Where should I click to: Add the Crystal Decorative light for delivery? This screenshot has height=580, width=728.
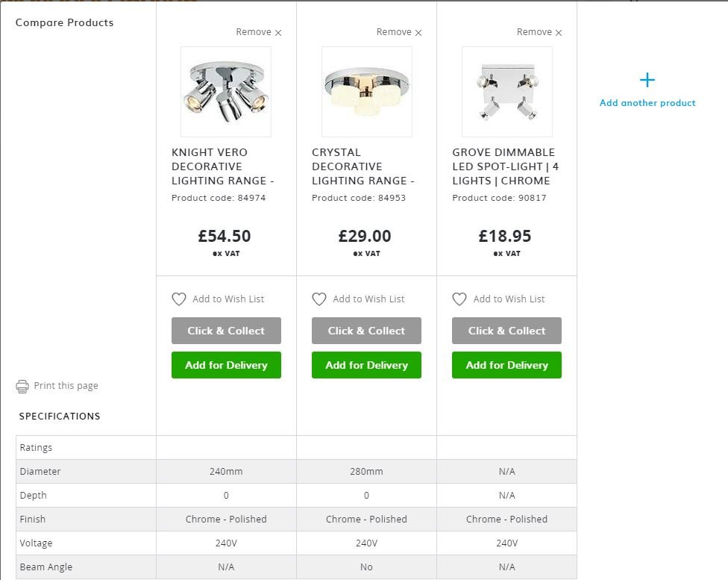tap(366, 365)
